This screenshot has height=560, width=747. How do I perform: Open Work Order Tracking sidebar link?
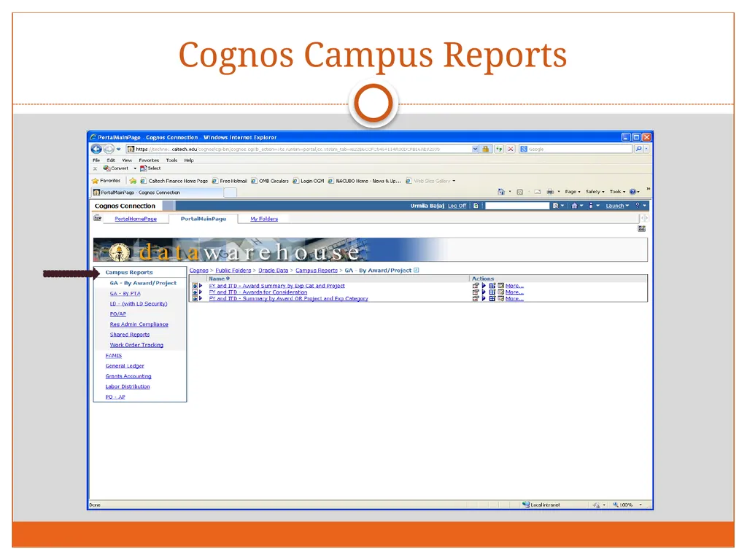[x=136, y=345]
